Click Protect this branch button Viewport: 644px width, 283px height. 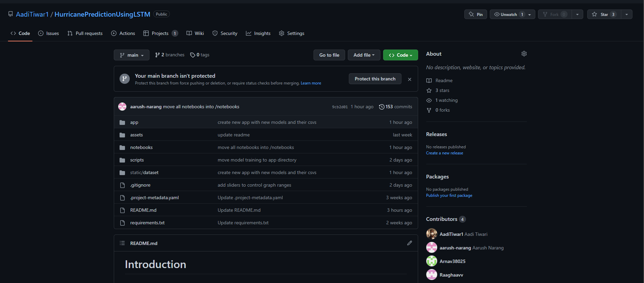pos(375,79)
